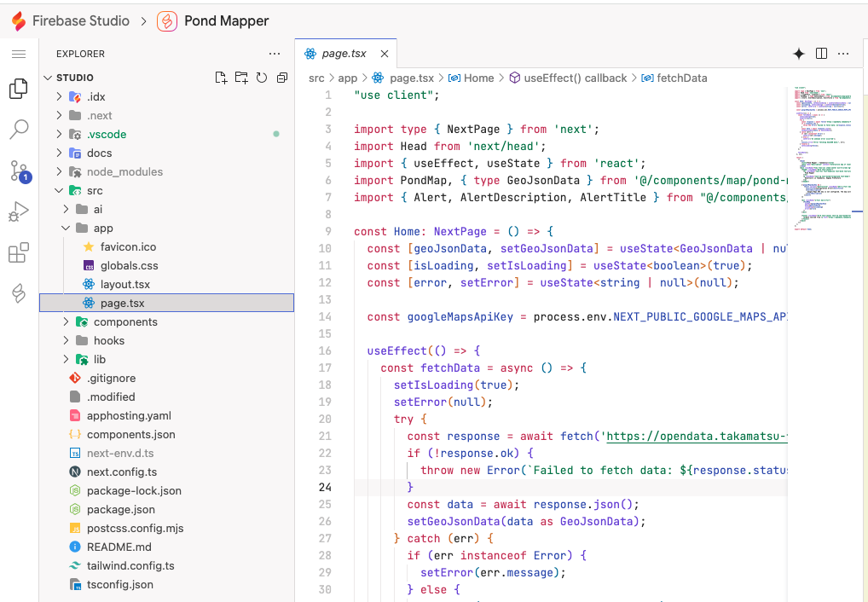
Task: Open the Explorer files icon in the activity bar
Action: pyautogui.click(x=19, y=89)
